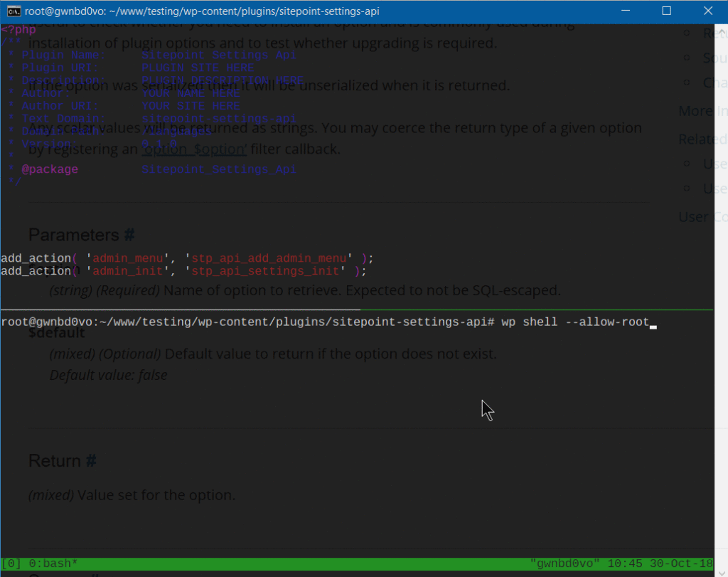Select the Return Values sidebar entry
Image resolution: width=728 pixels, height=577 pixels.
click(714, 32)
